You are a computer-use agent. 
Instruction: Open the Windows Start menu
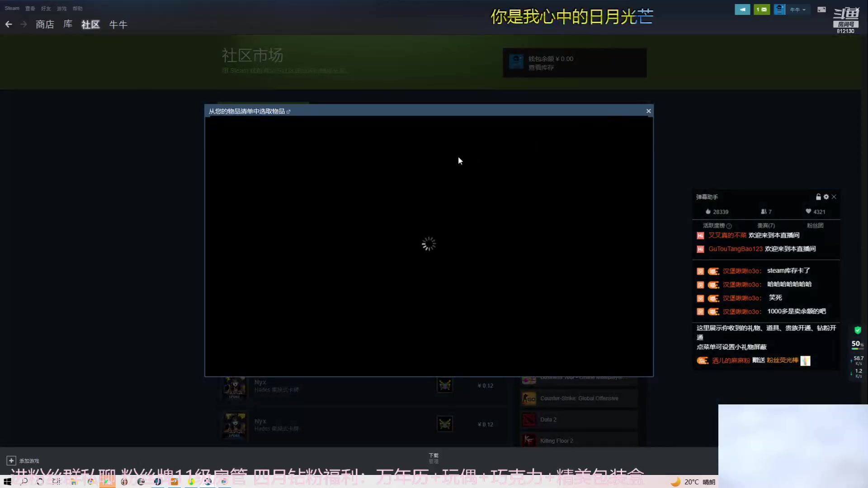point(7,482)
